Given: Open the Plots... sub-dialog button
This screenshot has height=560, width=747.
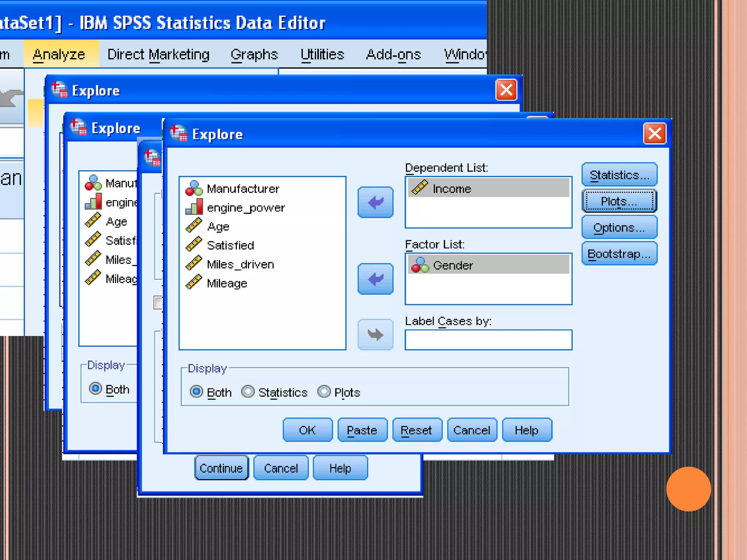Looking at the screenshot, I should tap(619, 201).
